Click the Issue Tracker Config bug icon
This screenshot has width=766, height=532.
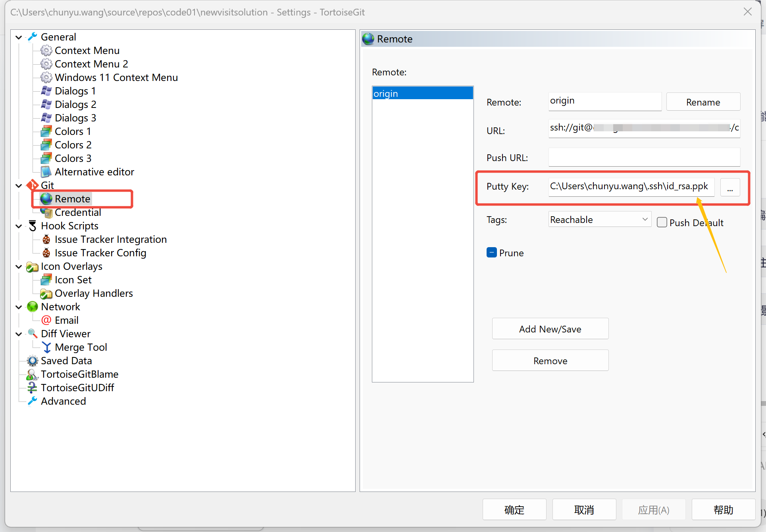tap(46, 253)
